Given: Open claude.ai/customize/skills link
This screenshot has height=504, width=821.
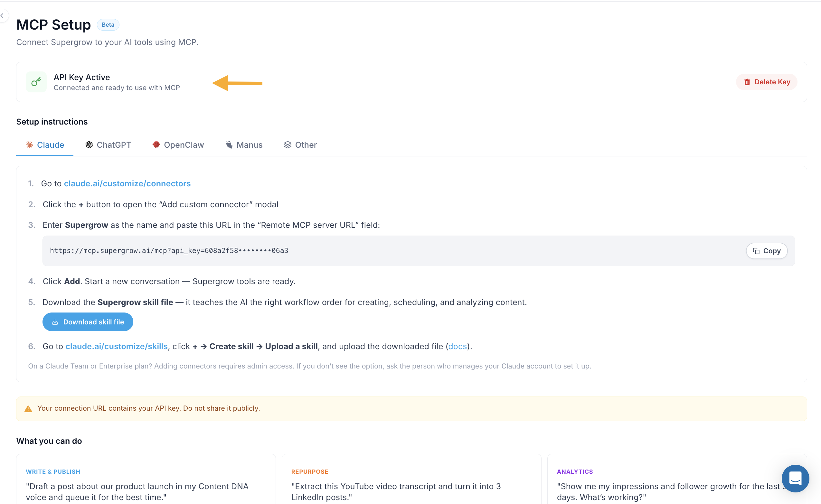Looking at the screenshot, I should 116,346.
